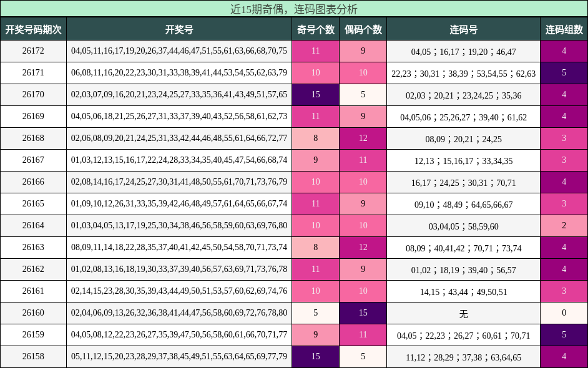
Task: Select period number 26163
Action: [33, 248]
